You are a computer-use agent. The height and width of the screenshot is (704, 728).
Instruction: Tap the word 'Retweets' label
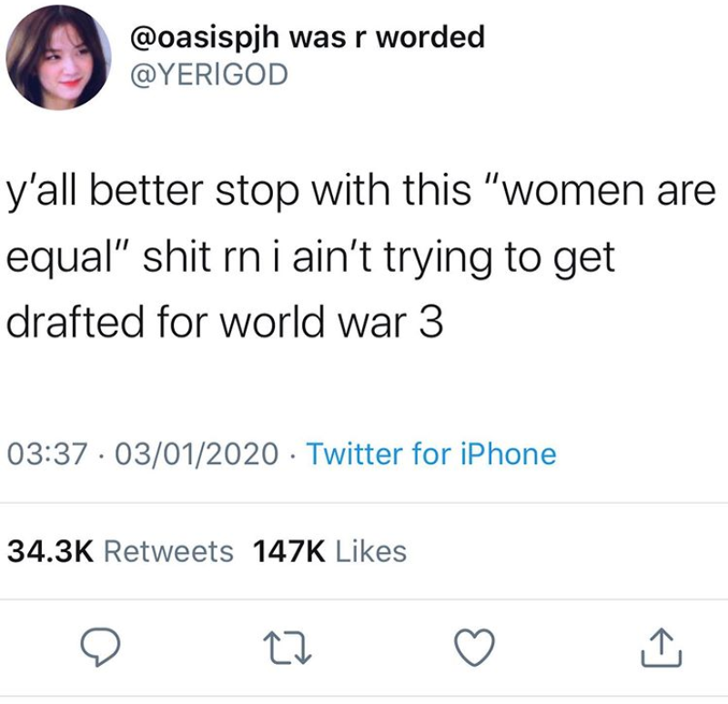tap(168, 551)
